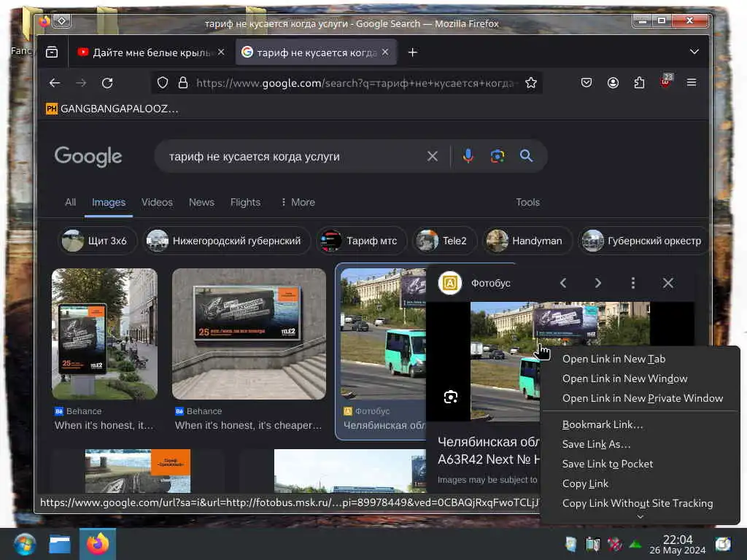Select the News search tab
This screenshot has height=560, width=747.
[x=201, y=203]
